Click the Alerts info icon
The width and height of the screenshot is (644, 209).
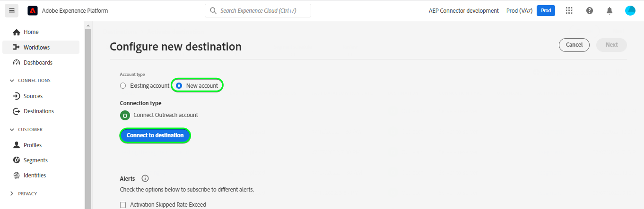pos(145,178)
